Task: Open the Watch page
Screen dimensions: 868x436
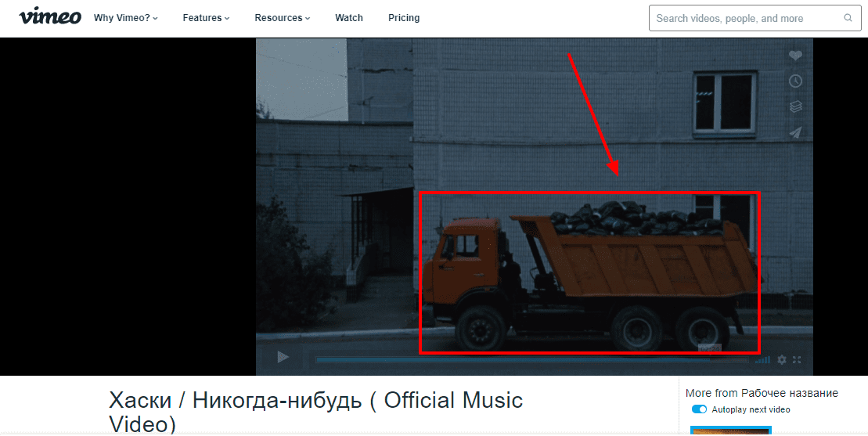Action: click(349, 18)
